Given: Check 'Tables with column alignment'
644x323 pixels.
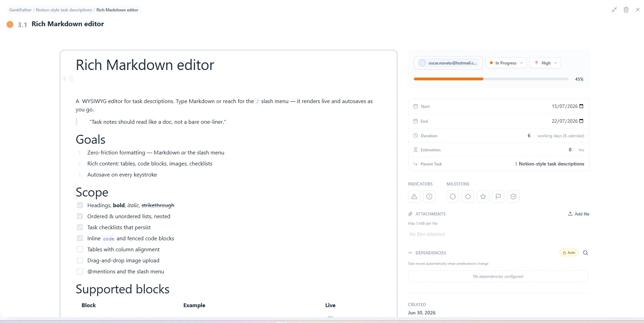Looking at the screenshot, I should 80,249.
